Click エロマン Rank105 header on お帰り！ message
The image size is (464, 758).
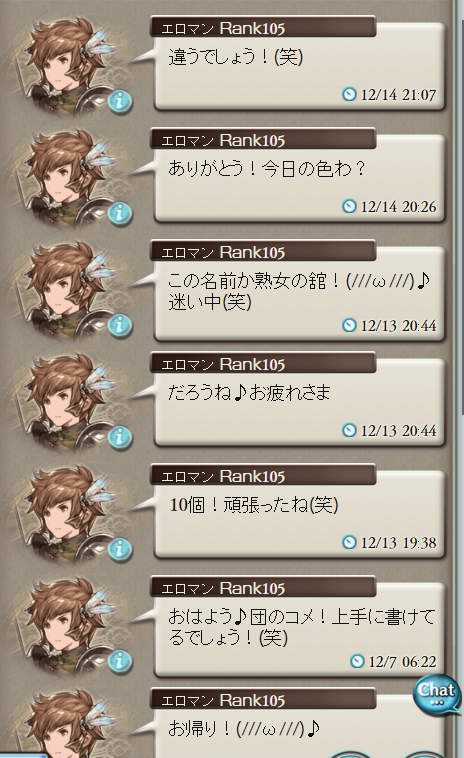point(263,699)
